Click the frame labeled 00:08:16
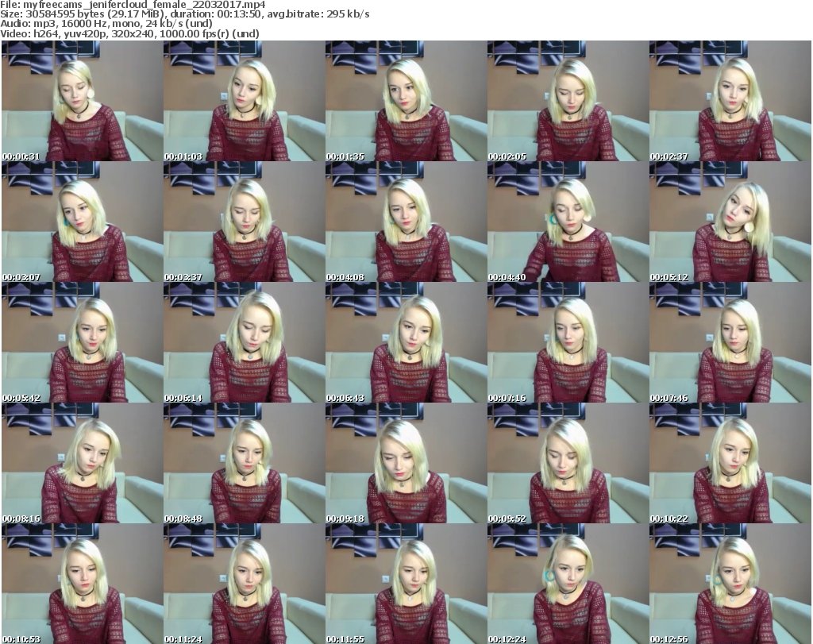Image resolution: width=813 pixels, height=644 pixels. click(x=82, y=463)
